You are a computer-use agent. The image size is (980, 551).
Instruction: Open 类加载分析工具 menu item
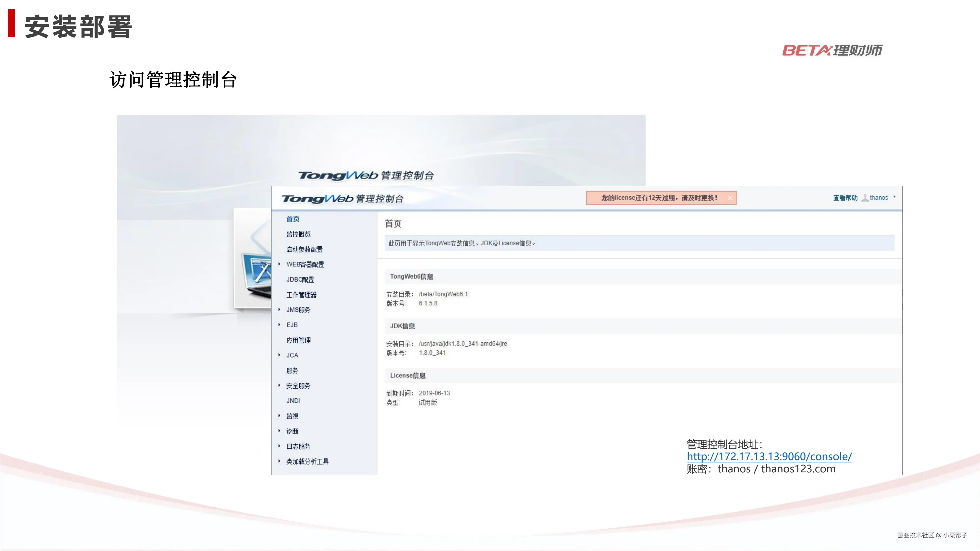307,461
